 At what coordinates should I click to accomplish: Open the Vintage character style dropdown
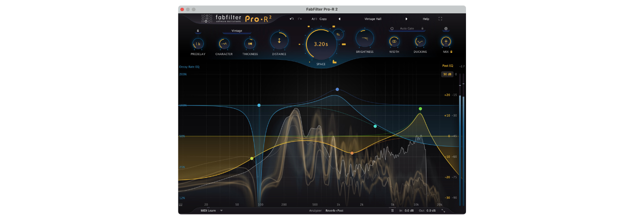click(x=237, y=31)
